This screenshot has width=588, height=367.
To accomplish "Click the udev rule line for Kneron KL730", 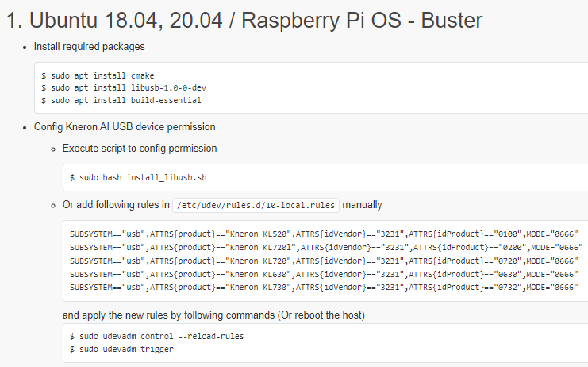I will [x=324, y=288].
